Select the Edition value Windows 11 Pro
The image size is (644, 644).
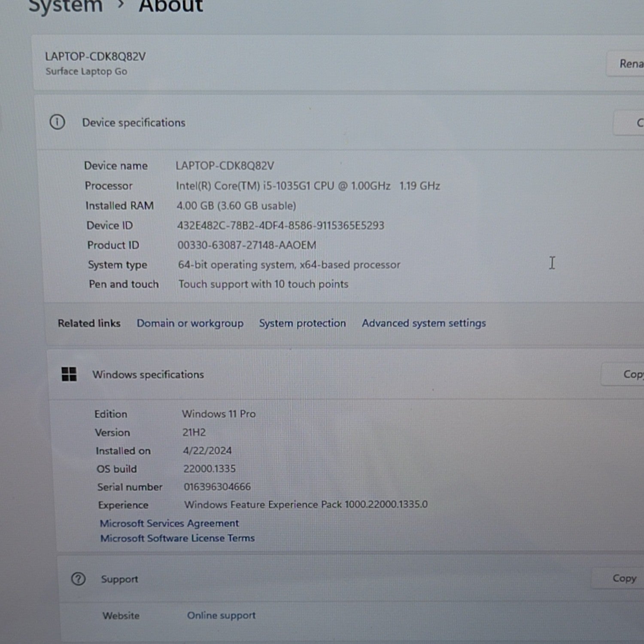tap(219, 414)
